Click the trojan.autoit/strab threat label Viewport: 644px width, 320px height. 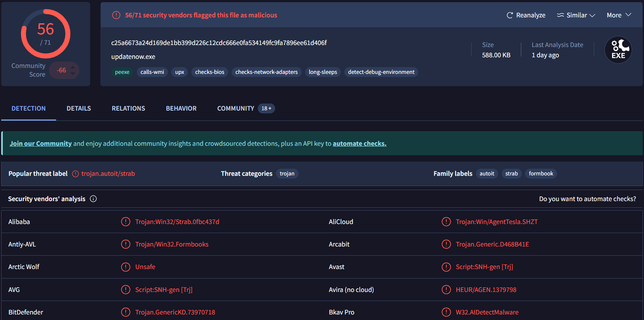point(108,173)
